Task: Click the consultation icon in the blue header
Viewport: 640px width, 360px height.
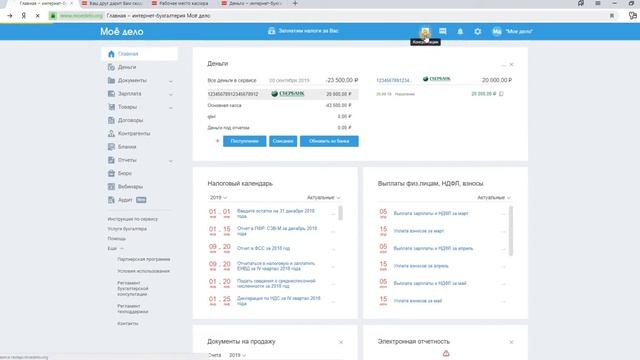Action: click(425, 31)
